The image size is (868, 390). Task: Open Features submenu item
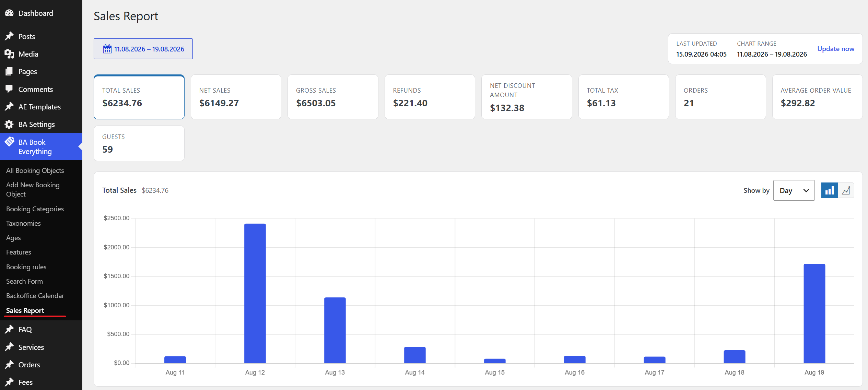pos(19,252)
